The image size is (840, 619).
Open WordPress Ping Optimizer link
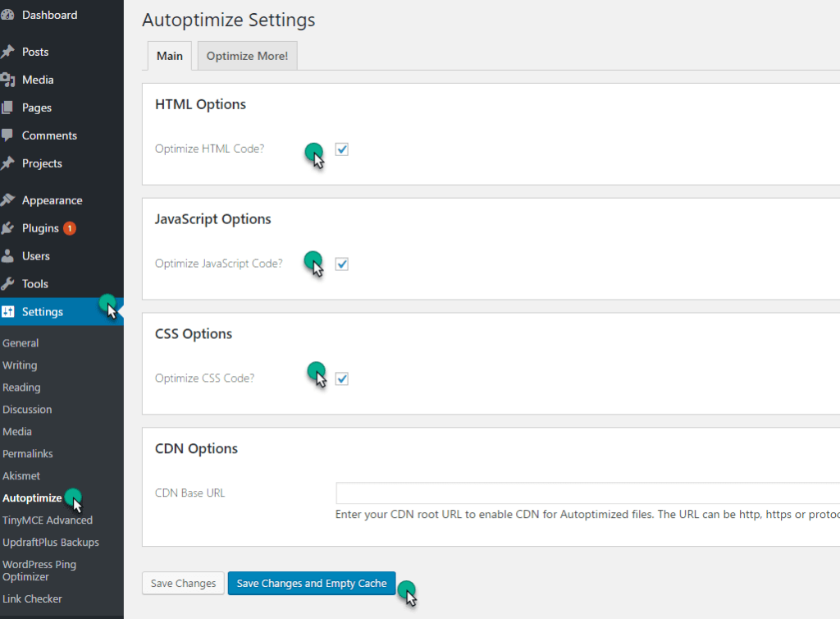pos(39,571)
